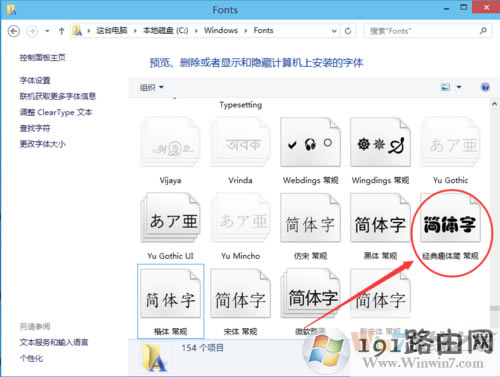Select the Yu Gothic UI font icon
This screenshot has width=500, height=377.
pyautogui.click(x=171, y=218)
